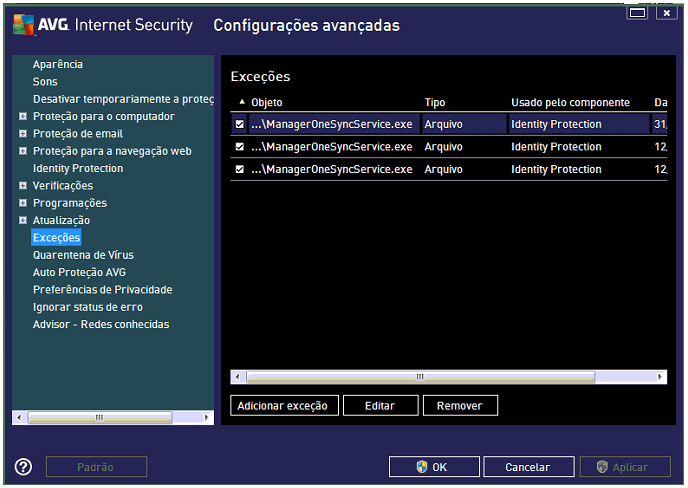Click the right arrow of the exceptions list scrollbar
This screenshot has height=488, width=688.
pyautogui.click(x=659, y=377)
